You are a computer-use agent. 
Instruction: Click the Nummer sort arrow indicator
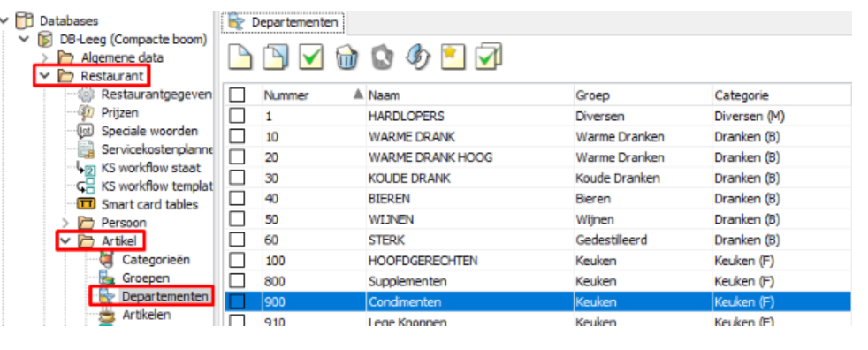(358, 94)
